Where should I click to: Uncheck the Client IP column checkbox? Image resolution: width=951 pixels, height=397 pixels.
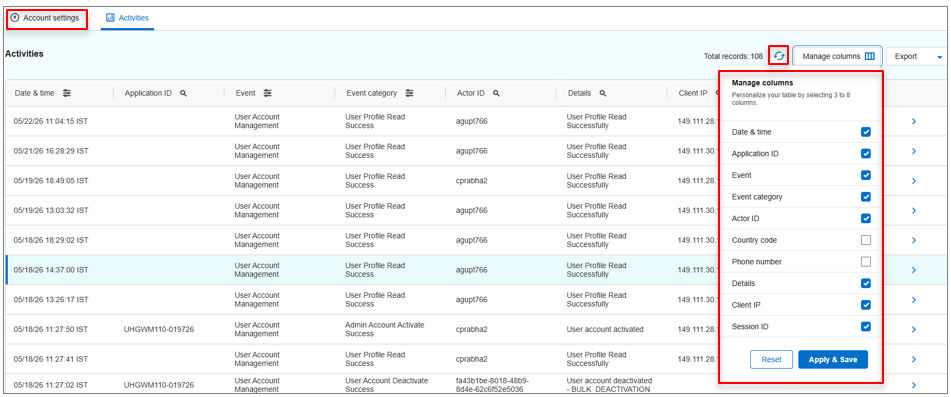(866, 305)
